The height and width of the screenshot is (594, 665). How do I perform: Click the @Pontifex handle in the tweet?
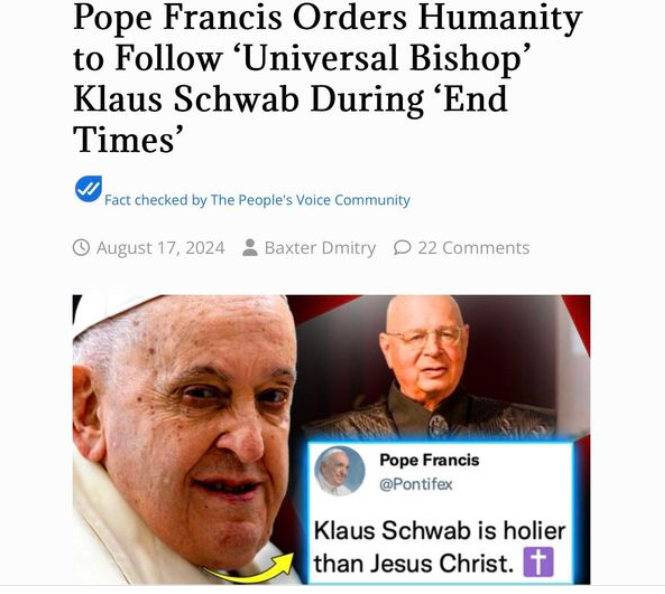(x=416, y=484)
